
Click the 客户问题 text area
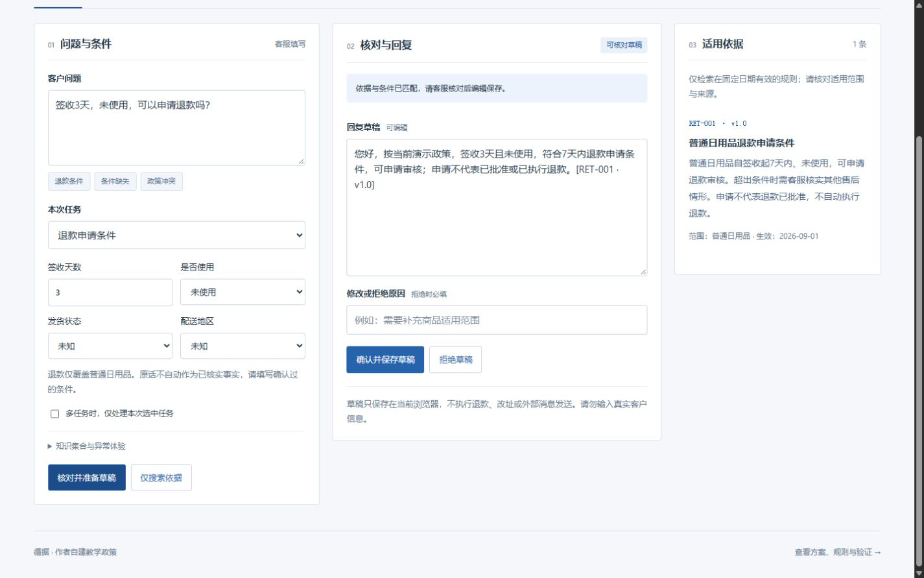(x=176, y=128)
